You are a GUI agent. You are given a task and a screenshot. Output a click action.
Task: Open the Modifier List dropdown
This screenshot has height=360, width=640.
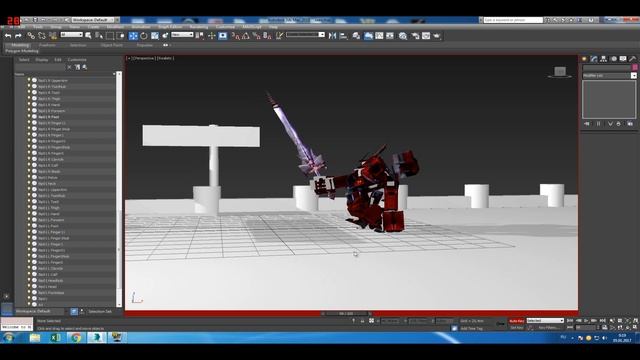[609, 76]
